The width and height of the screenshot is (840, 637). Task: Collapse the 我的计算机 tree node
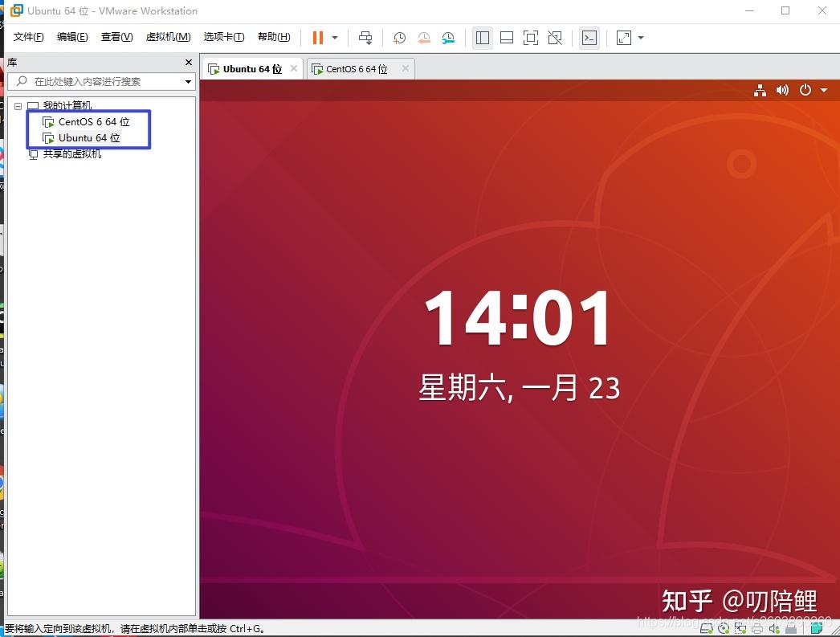click(x=18, y=105)
